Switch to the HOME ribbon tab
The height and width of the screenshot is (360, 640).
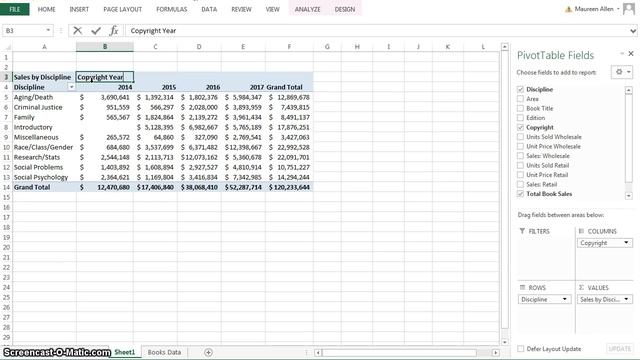(47, 9)
